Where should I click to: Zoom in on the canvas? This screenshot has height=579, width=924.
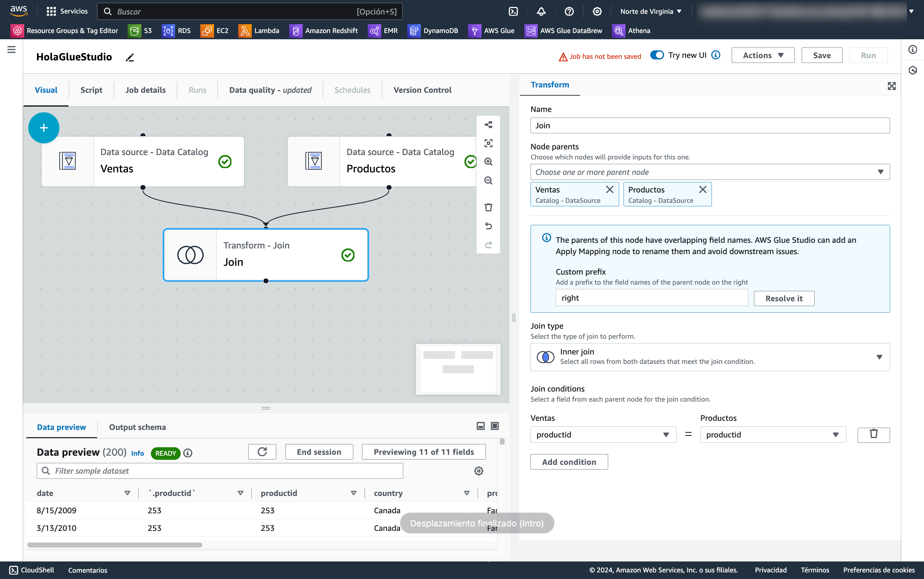tap(488, 162)
